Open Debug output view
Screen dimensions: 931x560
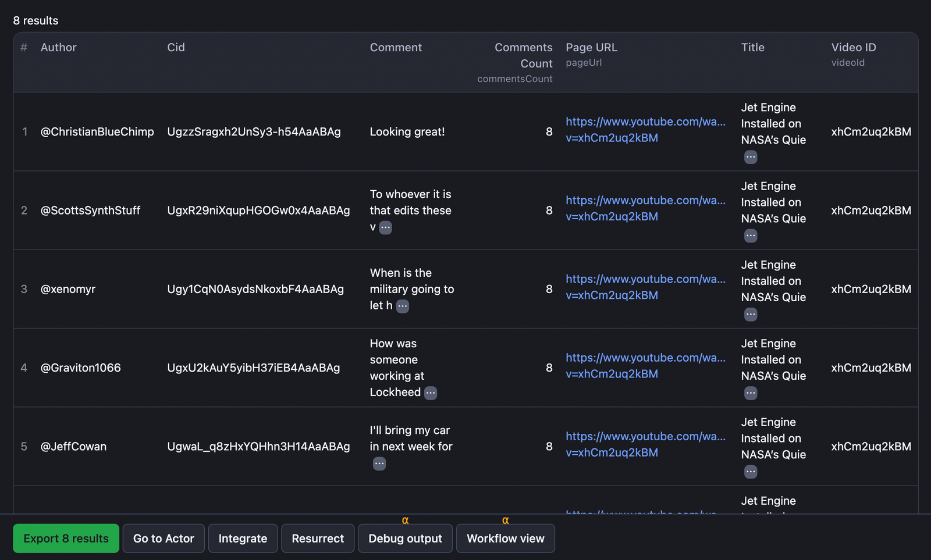pyautogui.click(x=405, y=538)
